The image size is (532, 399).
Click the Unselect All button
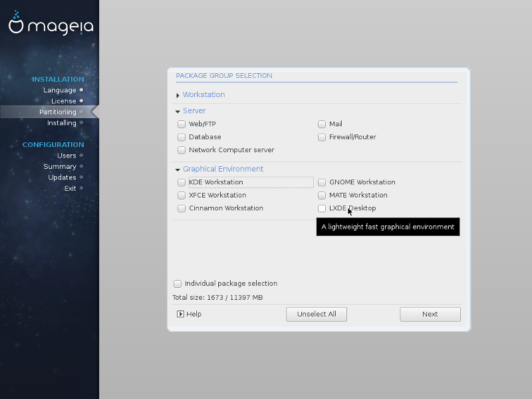[x=317, y=314]
